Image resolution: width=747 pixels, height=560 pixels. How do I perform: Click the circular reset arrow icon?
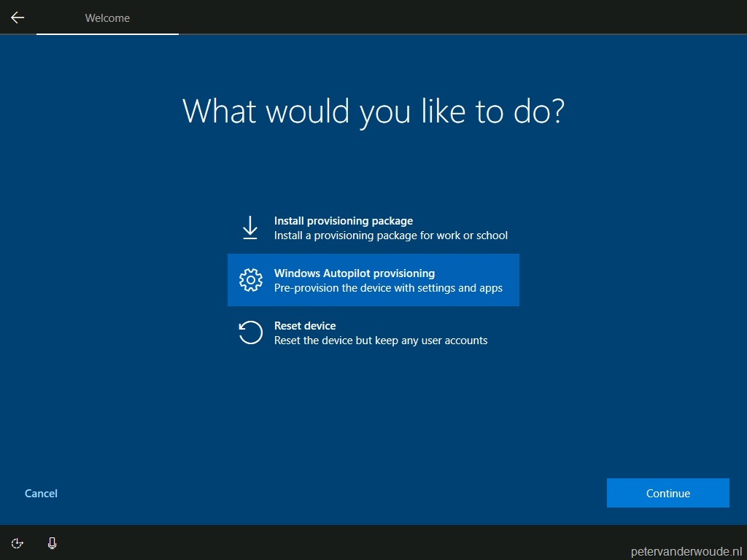(250, 332)
